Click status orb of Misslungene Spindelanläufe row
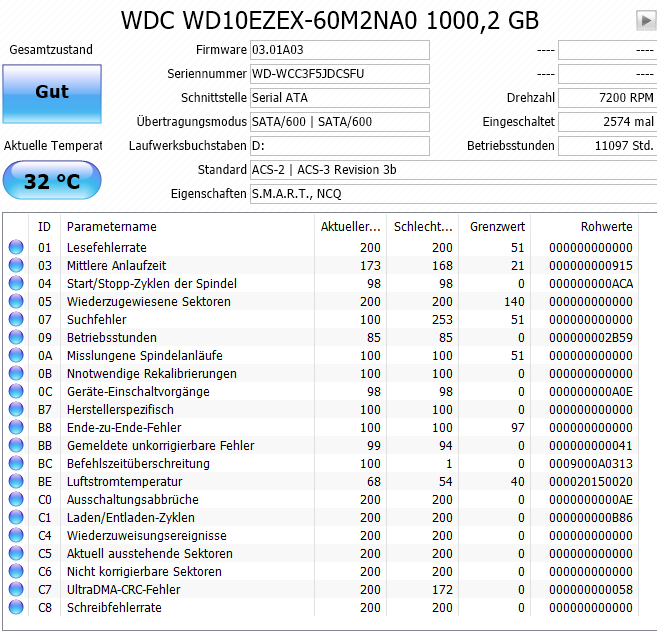The height and width of the screenshot is (632, 657). click(x=16, y=355)
